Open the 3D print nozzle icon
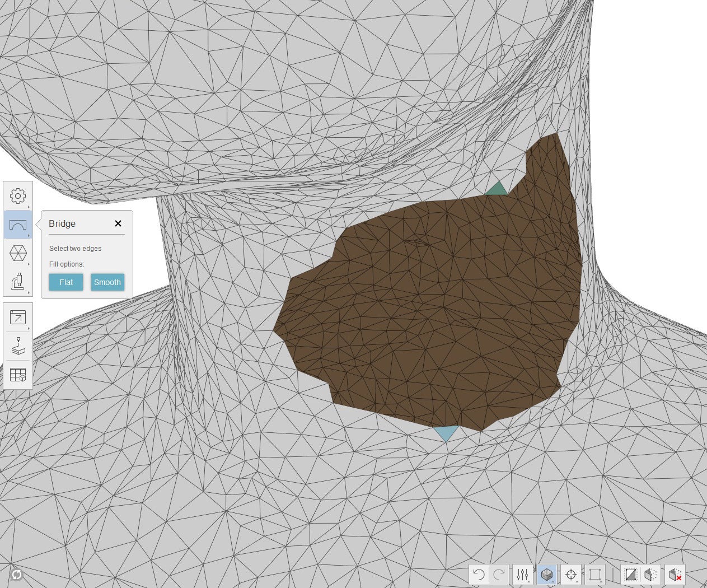The image size is (707, 588). tap(18, 346)
